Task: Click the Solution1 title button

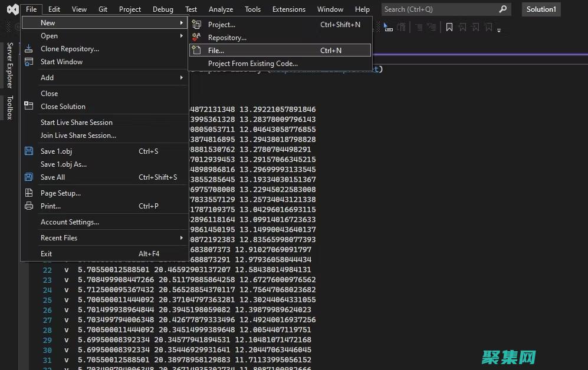Action: tap(541, 9)
